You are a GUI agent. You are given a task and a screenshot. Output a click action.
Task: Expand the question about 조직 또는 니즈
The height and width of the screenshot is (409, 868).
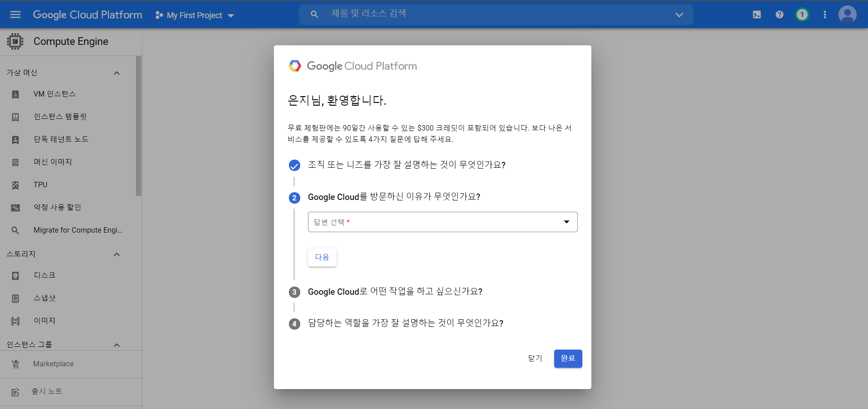(x=407, y=165)
